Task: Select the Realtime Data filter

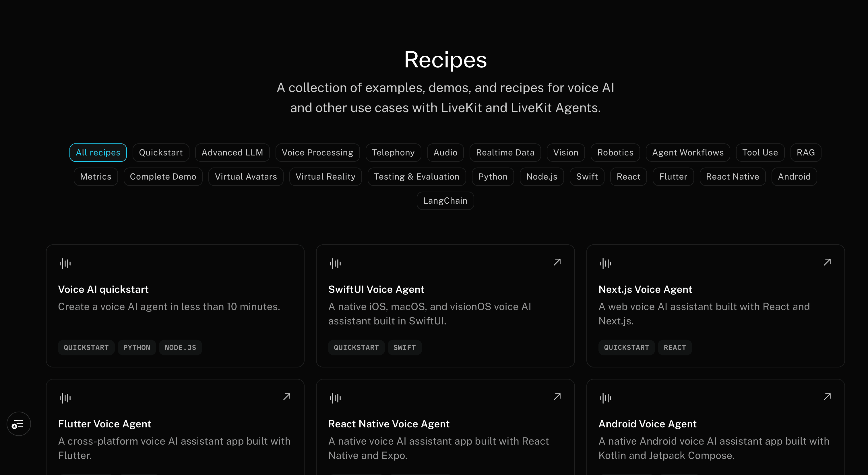Action: pos(505,153)
